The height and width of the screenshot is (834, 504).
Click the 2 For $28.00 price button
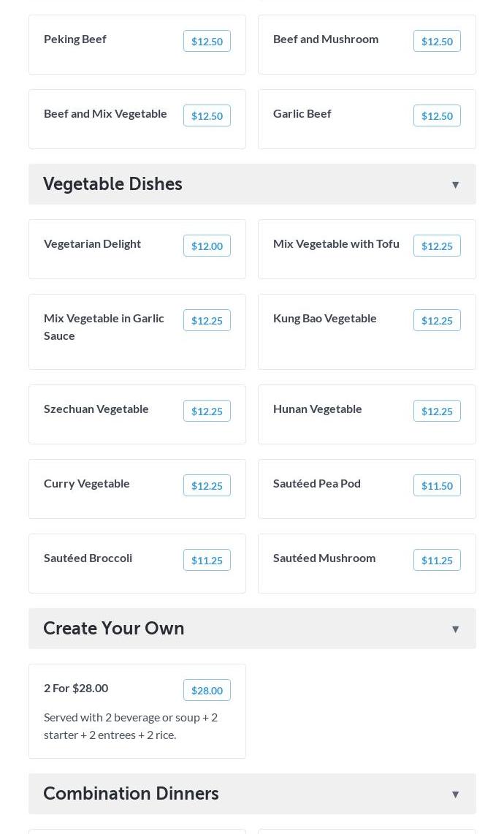[x=207, y=690]
